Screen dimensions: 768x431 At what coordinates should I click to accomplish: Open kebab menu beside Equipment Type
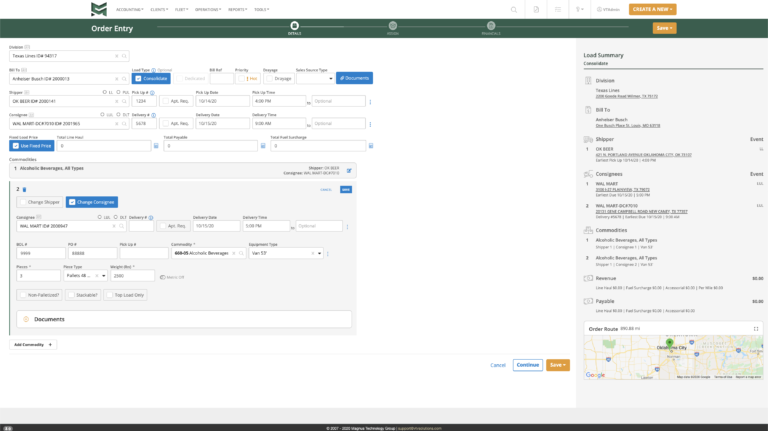pos(328,254)
